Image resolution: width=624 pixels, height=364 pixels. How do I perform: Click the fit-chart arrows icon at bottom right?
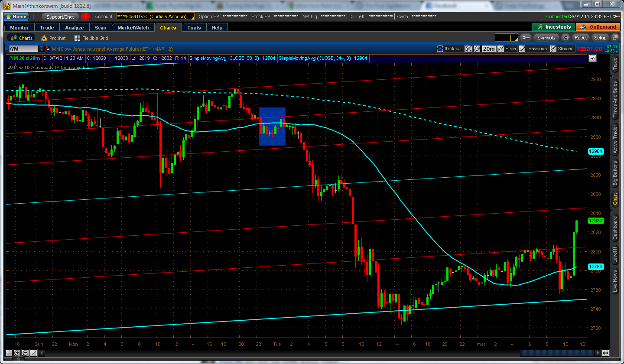click(606, 353)
